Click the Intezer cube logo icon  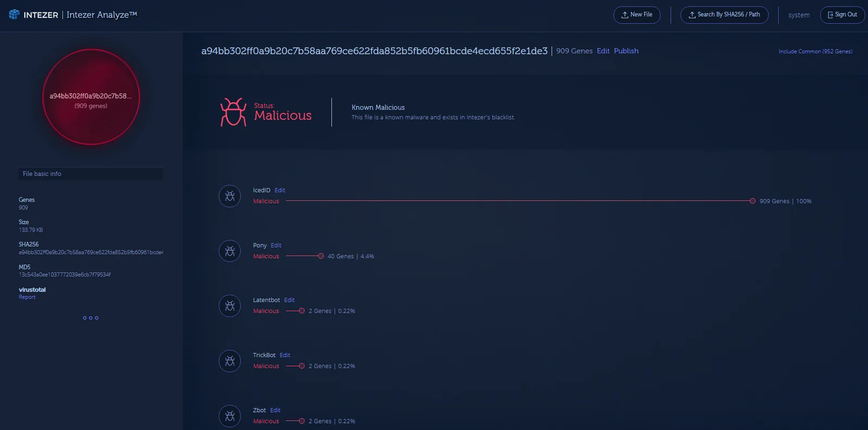[14, 15]
